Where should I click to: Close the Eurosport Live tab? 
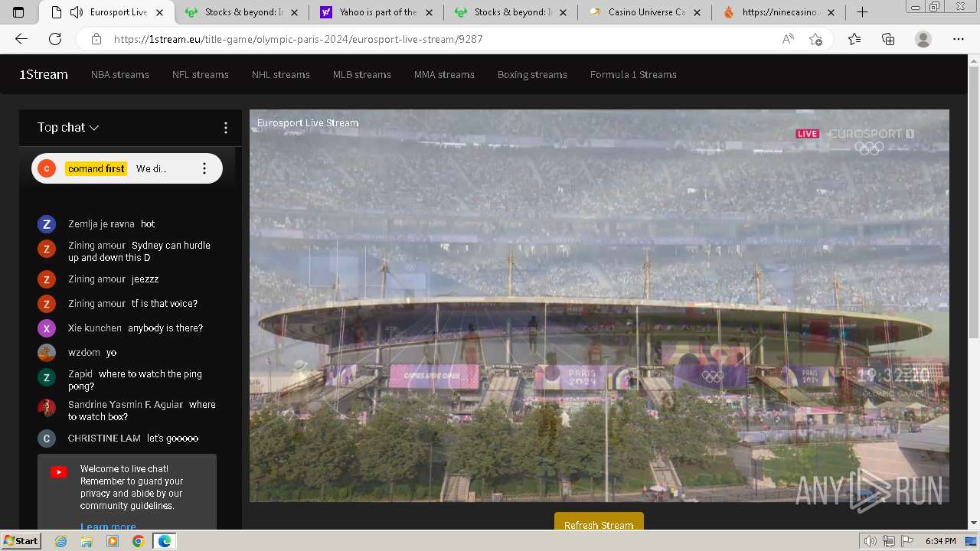point(159,12)
